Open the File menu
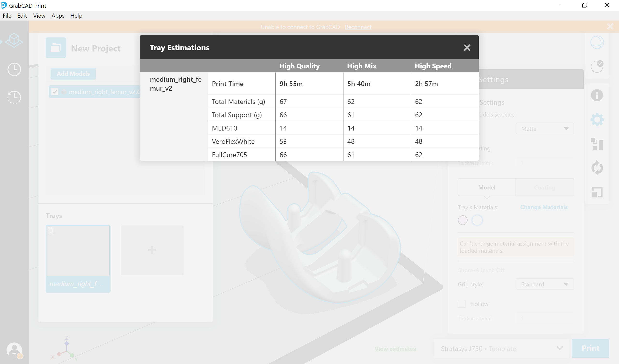The height and width of the screenshot is (364, 619). [7, 16]
